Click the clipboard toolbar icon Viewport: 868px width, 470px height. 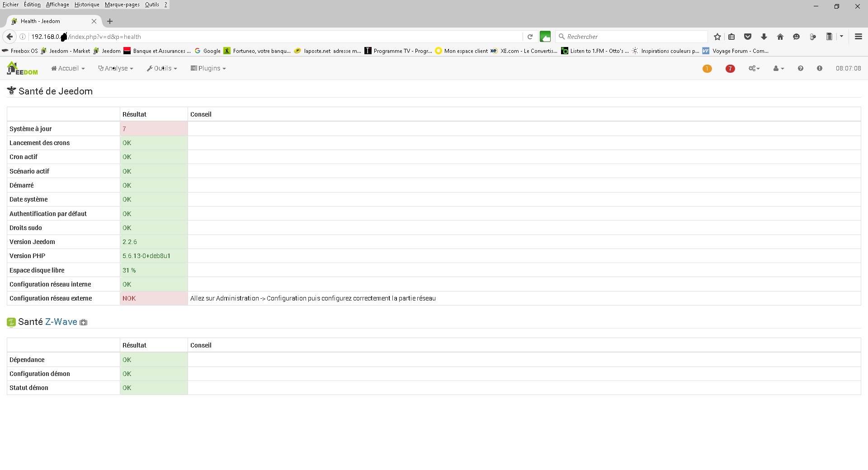[829, 37]
